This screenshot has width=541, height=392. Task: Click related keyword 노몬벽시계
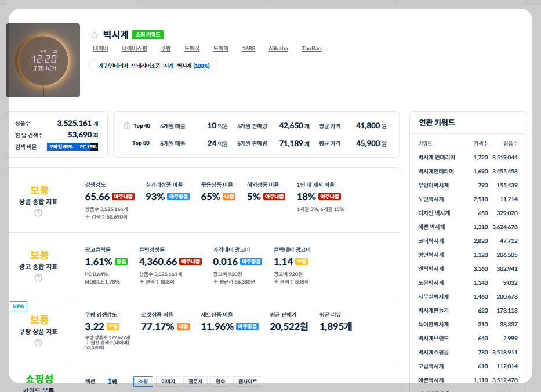[431, 282]
